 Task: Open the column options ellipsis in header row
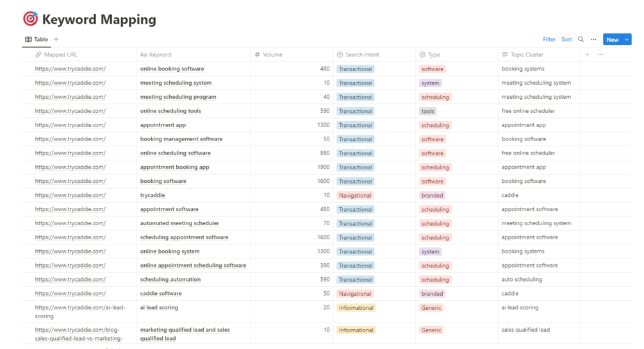(600, 55)
